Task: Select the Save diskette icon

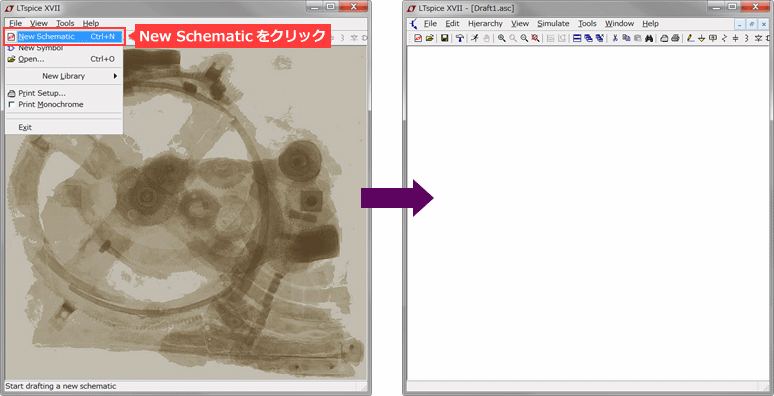Action: point(444,38)
